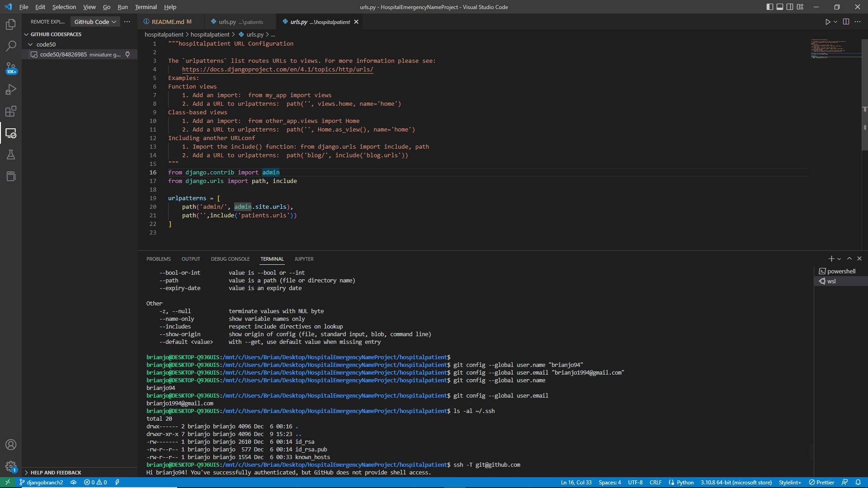The width and height of the screenshot is (868, 488).
Task: Open the Testing flask icon
Action: coord(11,155)
